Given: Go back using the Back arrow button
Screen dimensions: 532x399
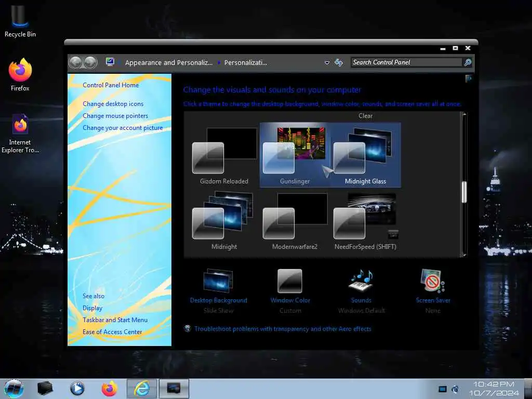Looking at the screenshot, I should 76,62.
